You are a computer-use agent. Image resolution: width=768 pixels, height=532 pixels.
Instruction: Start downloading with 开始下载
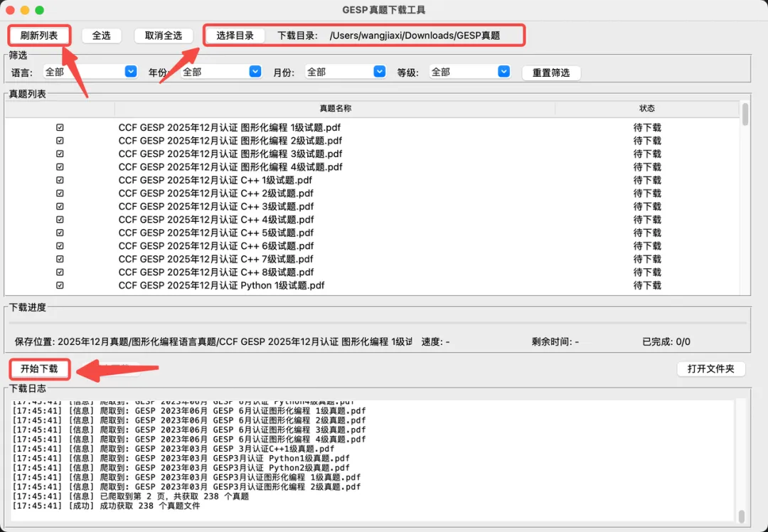tap(39, 369)
